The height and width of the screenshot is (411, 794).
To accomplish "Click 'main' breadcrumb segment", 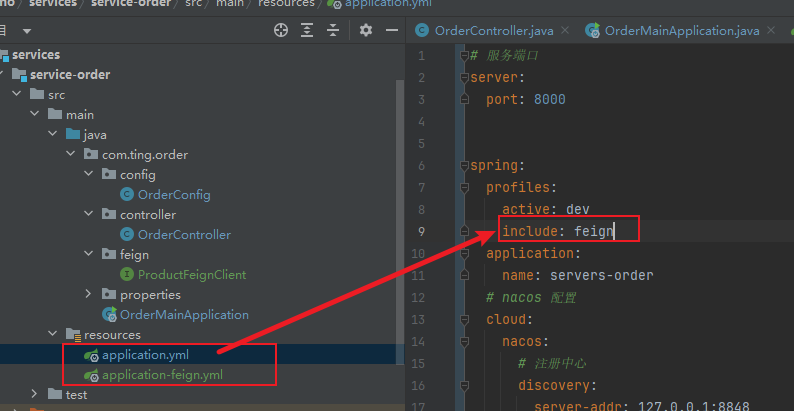I will coord(230,4).
